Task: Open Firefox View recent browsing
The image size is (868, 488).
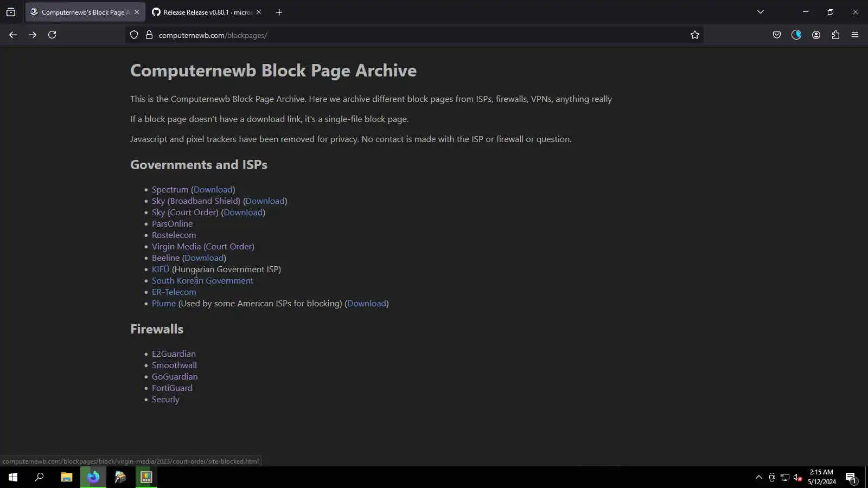Action: [11, 12]
